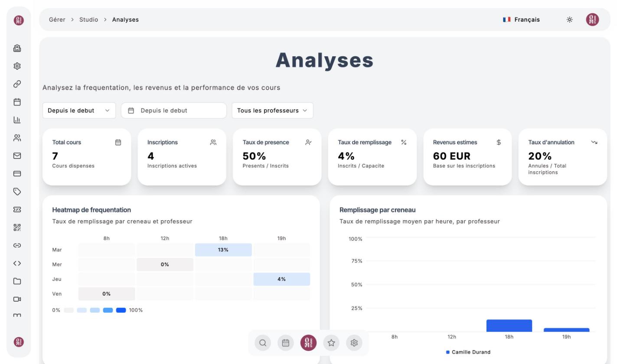617x364 pixels.
Task: Click the Analyses breadcrumb item
Action: 125,19
